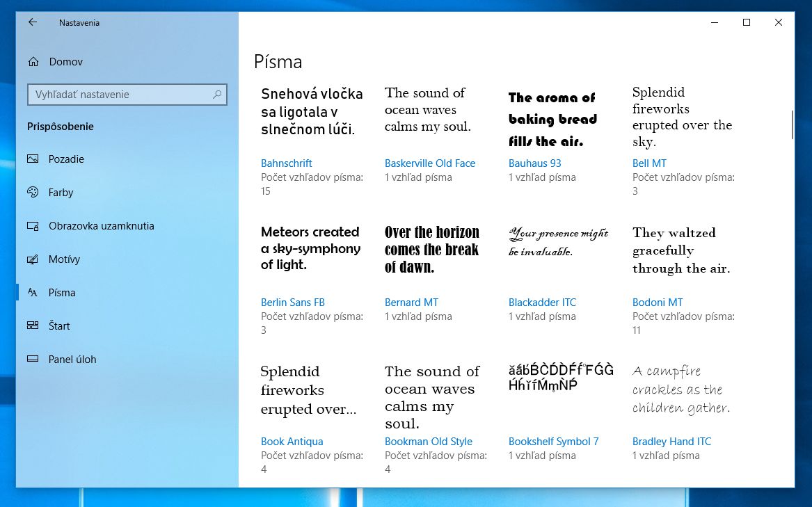Click the Bernard MT sample preview
The image size is (812, 507).
(432, 249)
